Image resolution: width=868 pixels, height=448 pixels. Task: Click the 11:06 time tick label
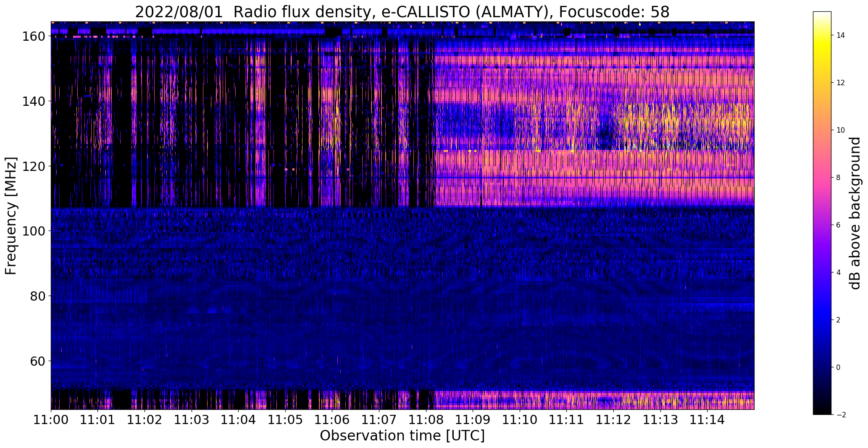tap(332, 419)
